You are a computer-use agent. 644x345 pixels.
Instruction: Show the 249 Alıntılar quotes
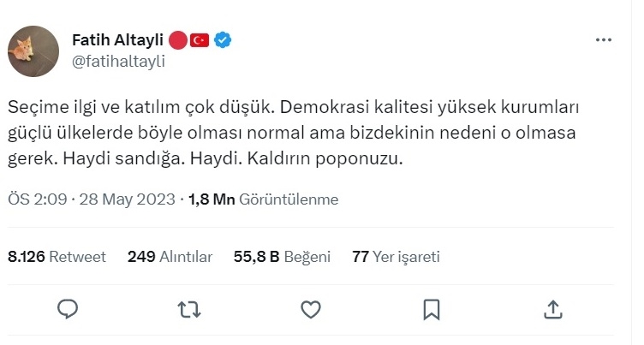click(170, 257)
